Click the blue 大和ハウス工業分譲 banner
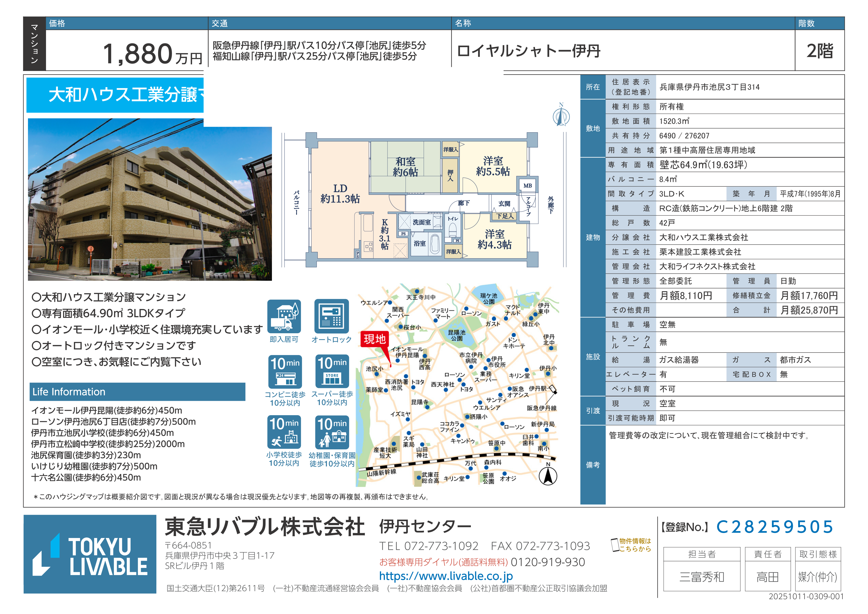The width and height of the screenshot is (868, 614). coord(115,95)
